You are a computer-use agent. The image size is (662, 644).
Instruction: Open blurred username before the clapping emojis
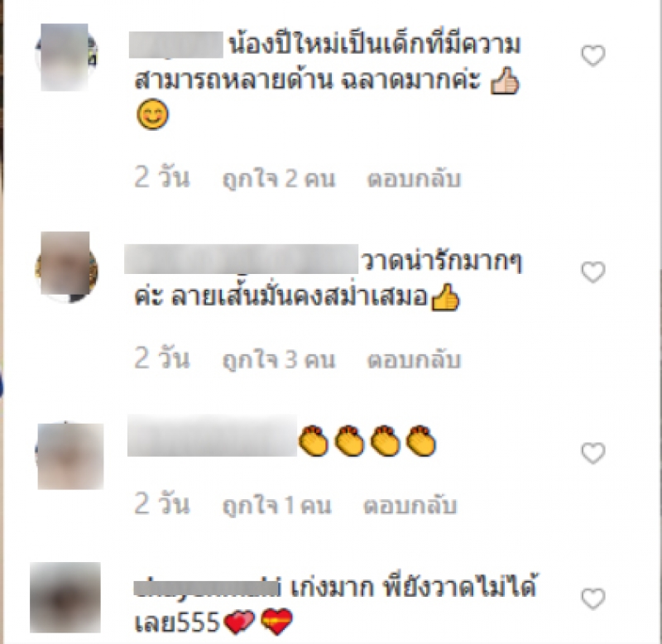tap(212, 435)
